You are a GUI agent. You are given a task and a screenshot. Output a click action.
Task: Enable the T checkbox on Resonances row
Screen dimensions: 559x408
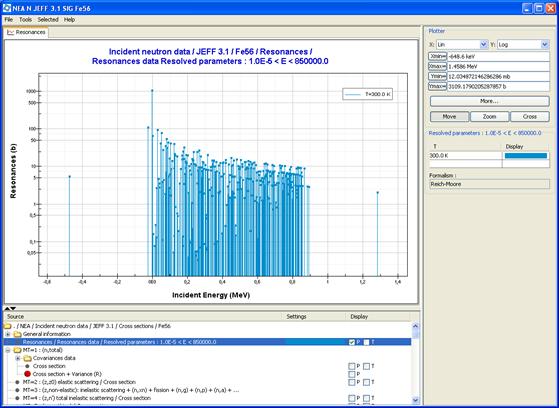366,342
